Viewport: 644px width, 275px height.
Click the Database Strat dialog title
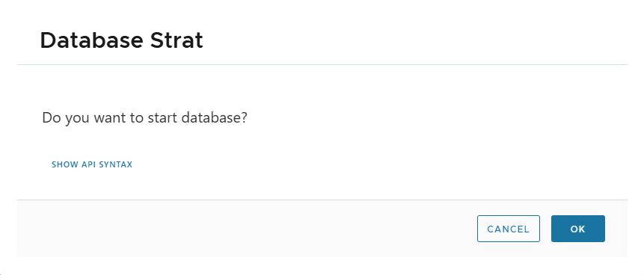(122, 40)
